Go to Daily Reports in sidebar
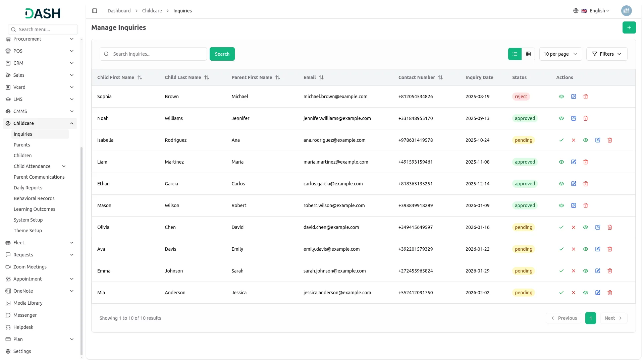The width and height of the screenshot is (644, 362). coord(28,188)
